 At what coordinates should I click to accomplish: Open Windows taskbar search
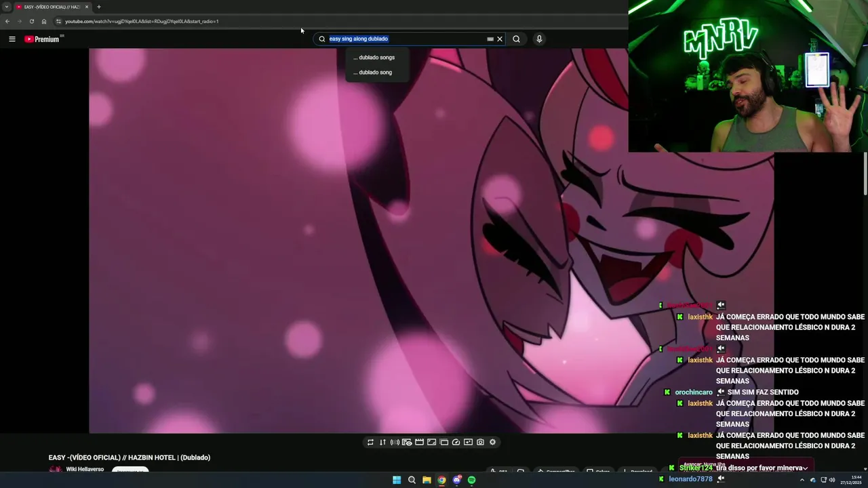(x=412, y=480)
